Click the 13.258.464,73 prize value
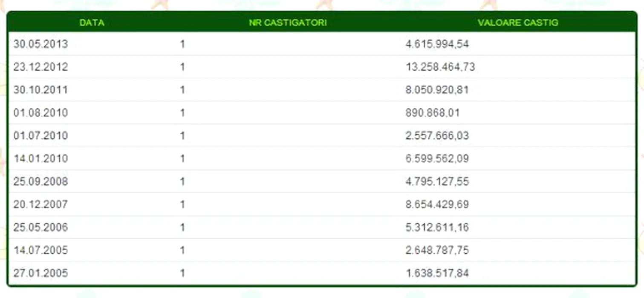The width and height of the screenshot is (644, 298). (440, 67)
